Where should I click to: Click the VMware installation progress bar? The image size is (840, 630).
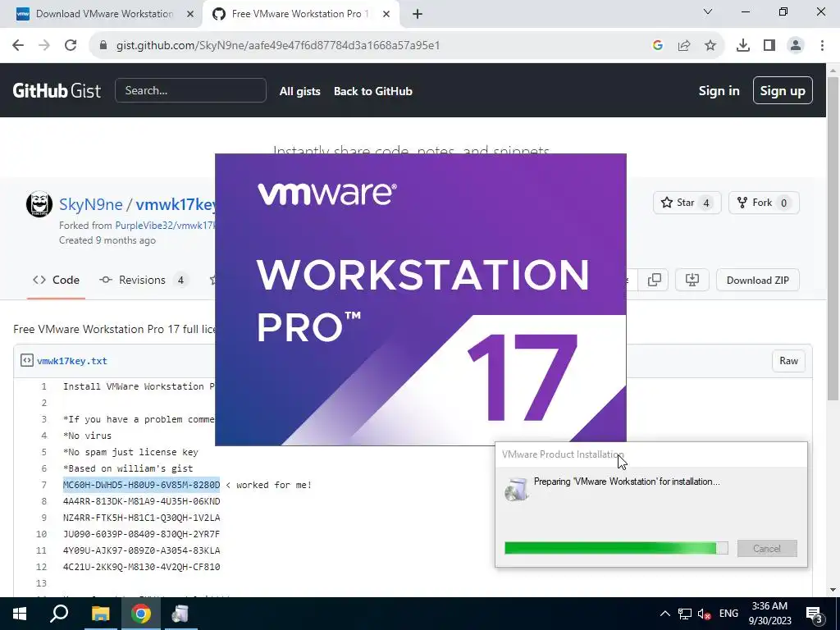616,548
